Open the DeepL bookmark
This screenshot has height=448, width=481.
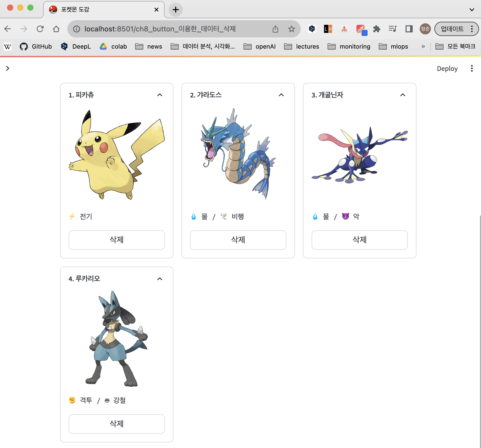click(x=75, y=47)
